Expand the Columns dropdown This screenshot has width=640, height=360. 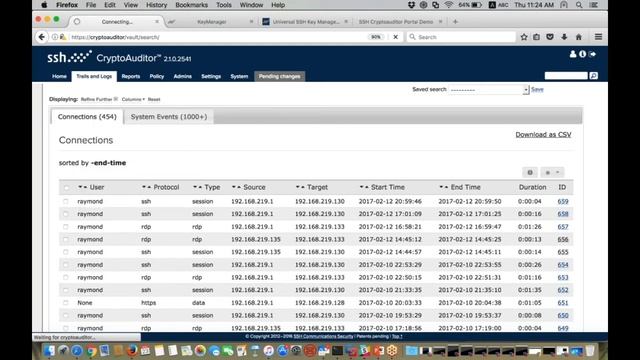[x=133, y=99]
